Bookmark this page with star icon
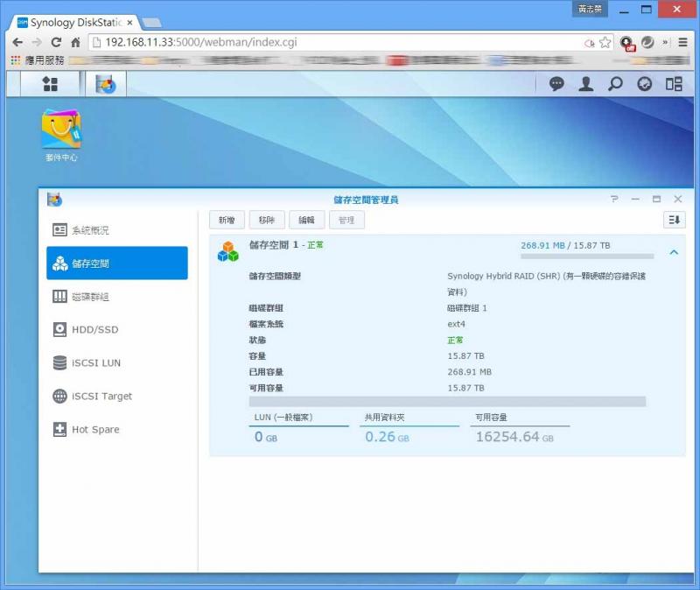Image resolution: width=700 pixels, height=590 pixels. point(605,42)
